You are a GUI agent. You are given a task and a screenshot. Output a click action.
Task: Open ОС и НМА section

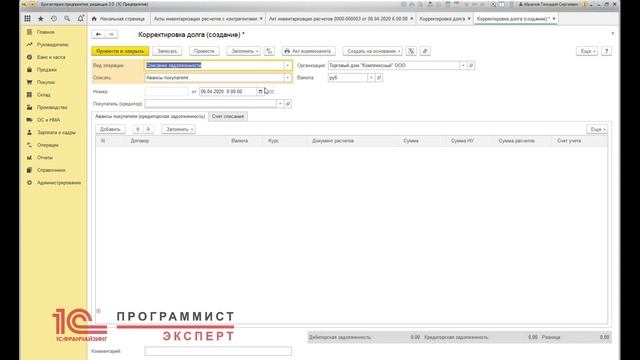48,120
